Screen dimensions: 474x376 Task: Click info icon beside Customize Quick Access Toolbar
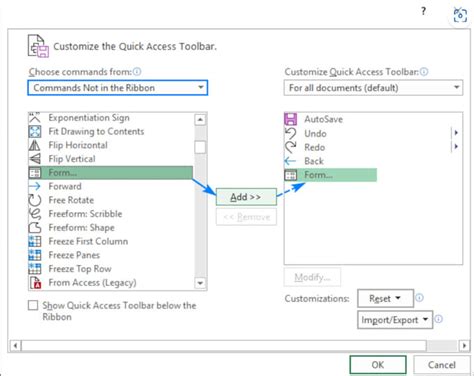click(424, 71)
